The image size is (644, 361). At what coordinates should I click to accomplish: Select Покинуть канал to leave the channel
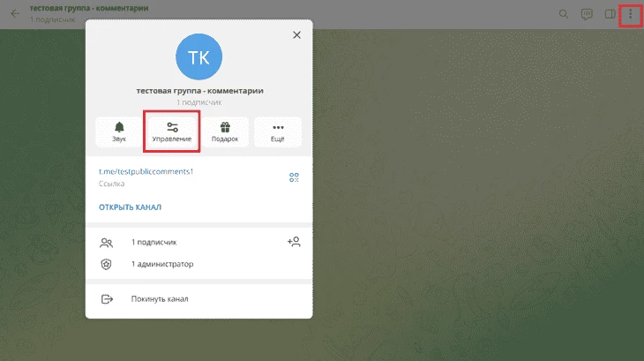pos(159,299)
